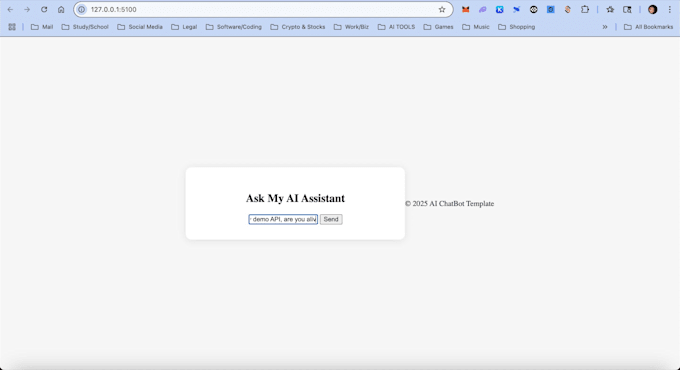
Task: Open the Chrome three-dot menu
Action: pos(670,10)
